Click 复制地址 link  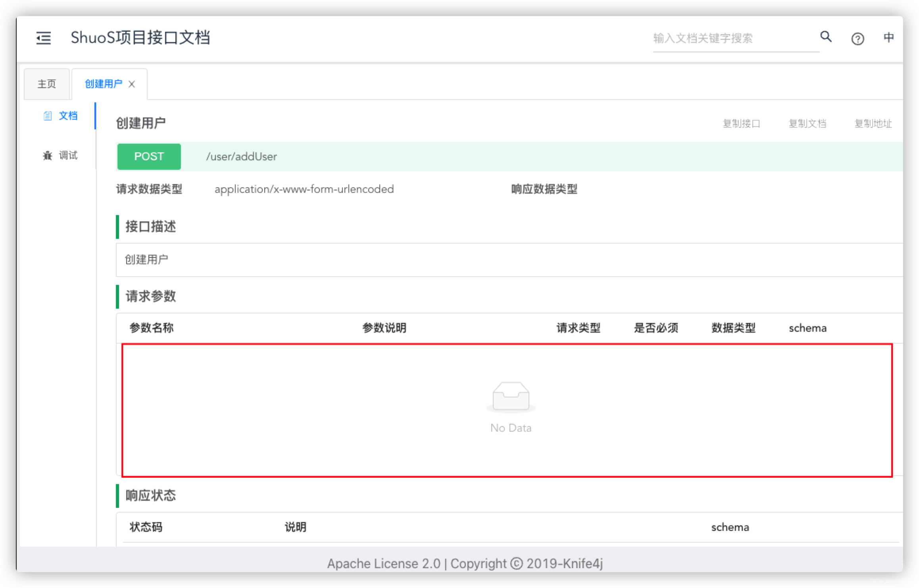coord(873,124)
